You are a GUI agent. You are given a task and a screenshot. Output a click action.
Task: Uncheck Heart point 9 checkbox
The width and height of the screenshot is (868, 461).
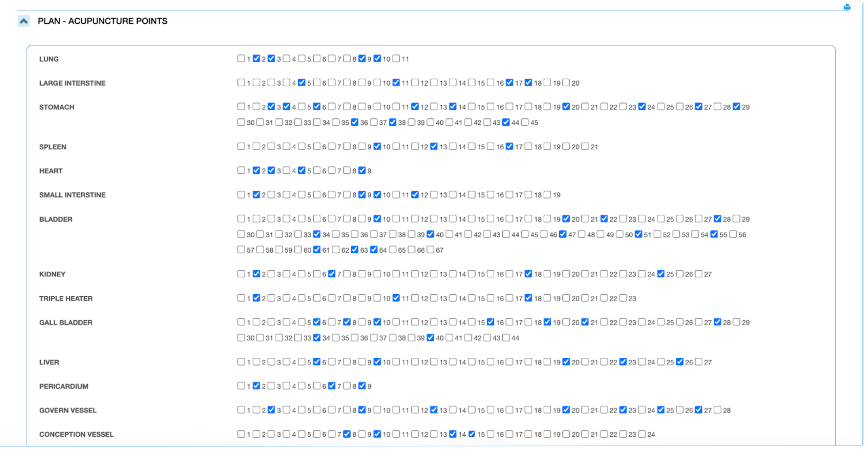pos(362,170)
